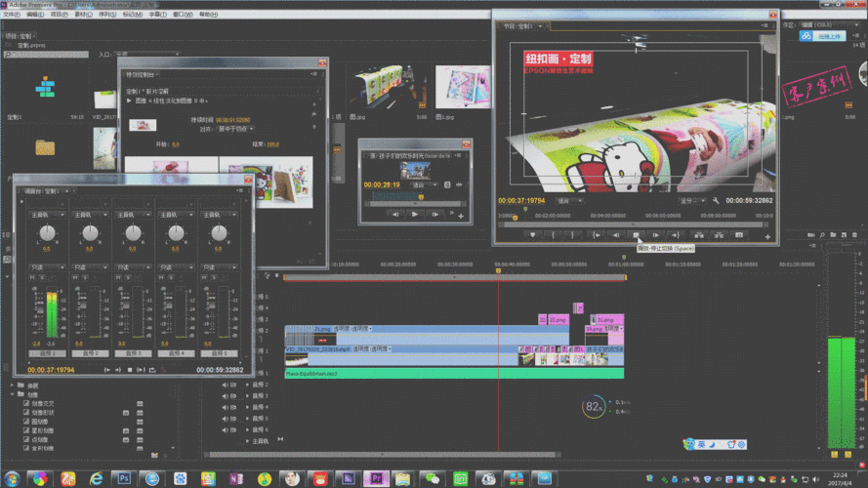Step back one frame in Program monitor
Screen dimensions: 868x488
[616, 235]
